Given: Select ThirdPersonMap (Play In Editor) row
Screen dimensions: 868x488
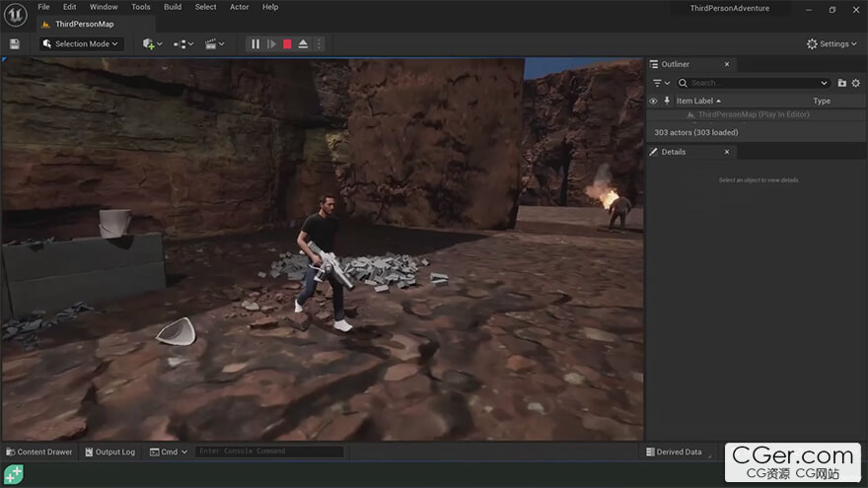Looking at the screenshot, I should (x=756, y=114).
